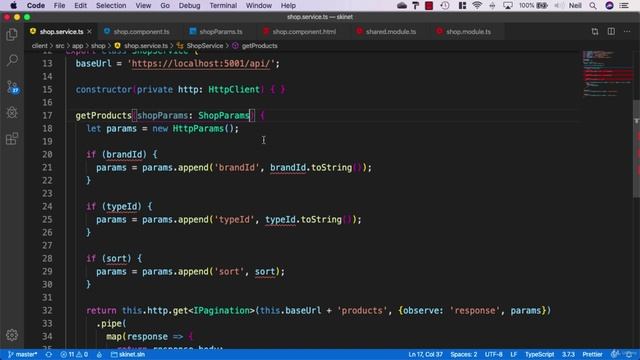Click the Neil user name in menu bar
The width and height of the screenshot is (640, 360).
(x=575, y=5)
